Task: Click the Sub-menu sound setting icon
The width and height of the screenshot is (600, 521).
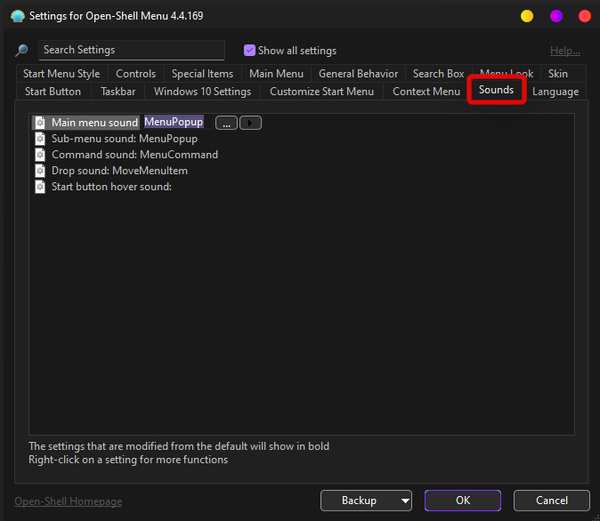Action: coord(40,139)
